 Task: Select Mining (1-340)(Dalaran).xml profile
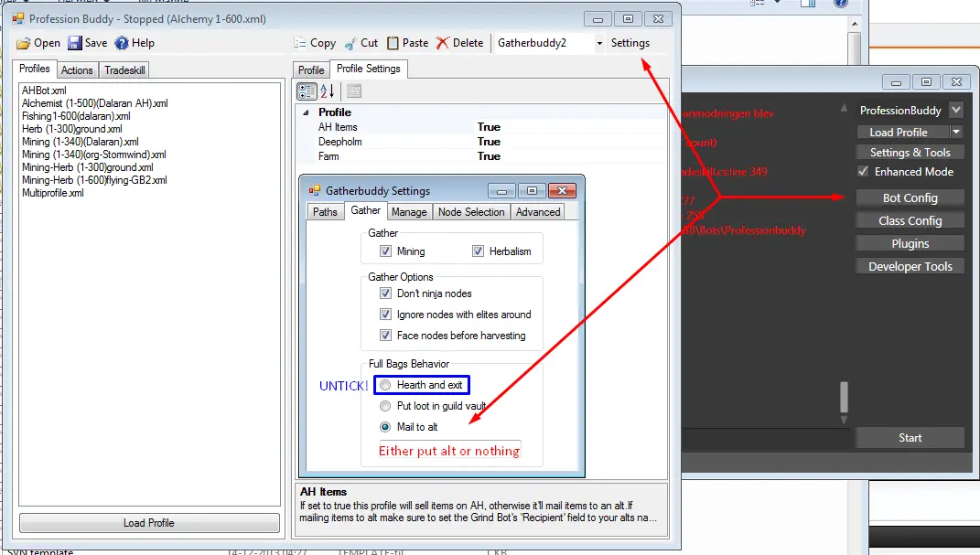[x=80, y=142]
